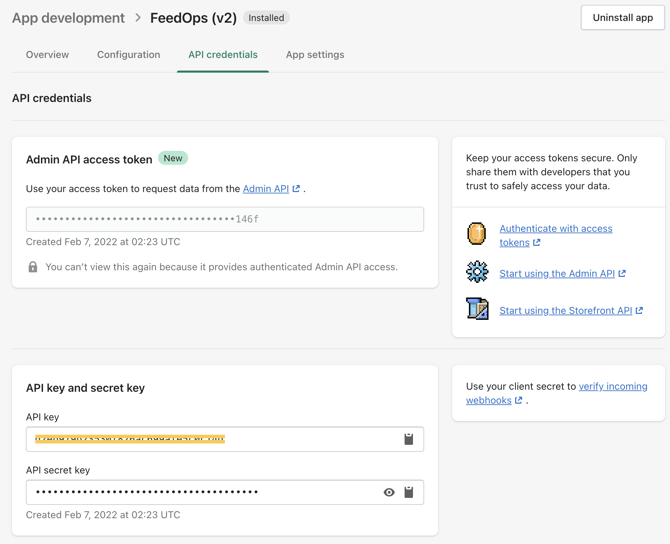Copy the API secret key with clipboard icon
This screenshot has height=544, width=670.
(408, 492)
